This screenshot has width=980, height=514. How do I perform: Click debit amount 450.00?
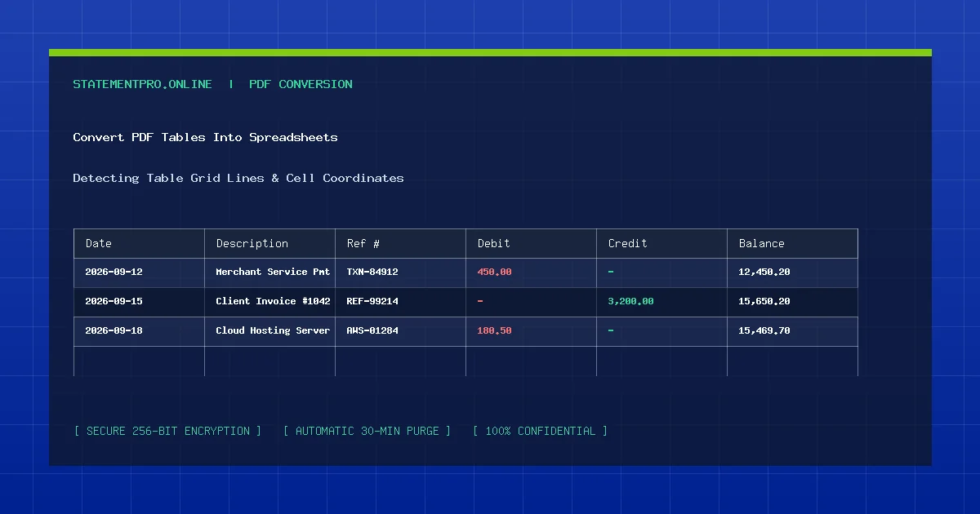[x=494, y=272]
